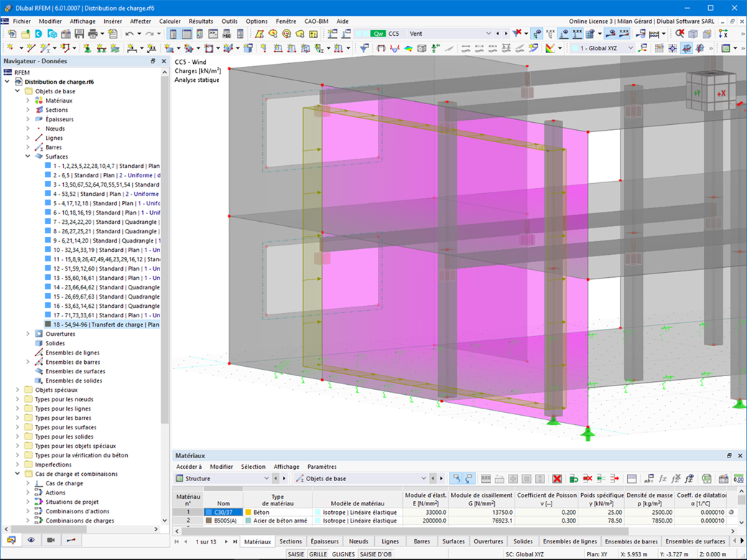
Task: Click the Print icon in toolbar
Action: coord(93,34)
